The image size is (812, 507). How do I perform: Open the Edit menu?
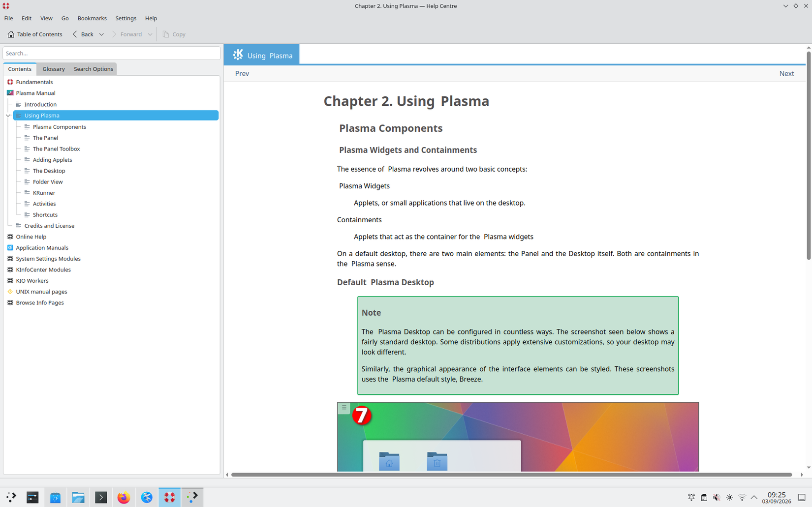[27, 18]
